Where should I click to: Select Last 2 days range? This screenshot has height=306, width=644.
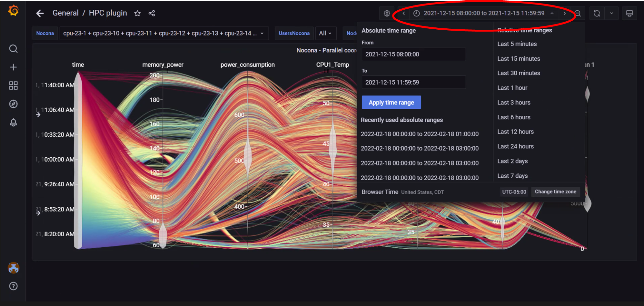pyautogui.click(x=512, y=161)
